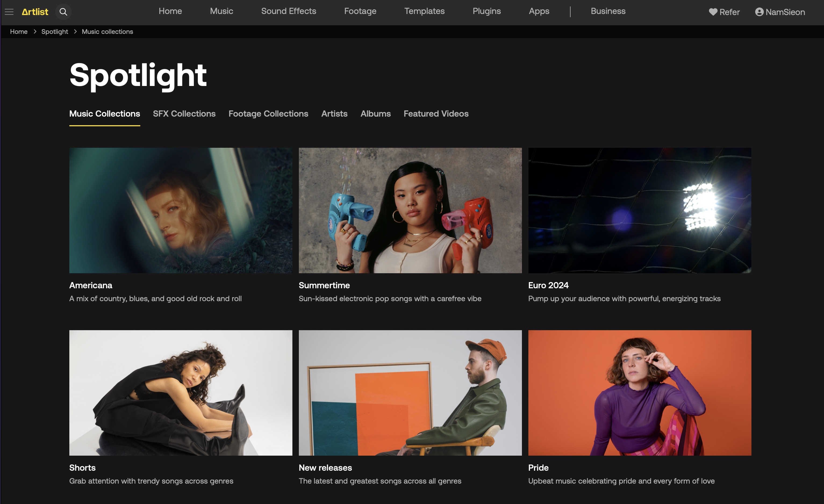Click Business in the top navigation
The image size is (824, 504).
(608, 11)
